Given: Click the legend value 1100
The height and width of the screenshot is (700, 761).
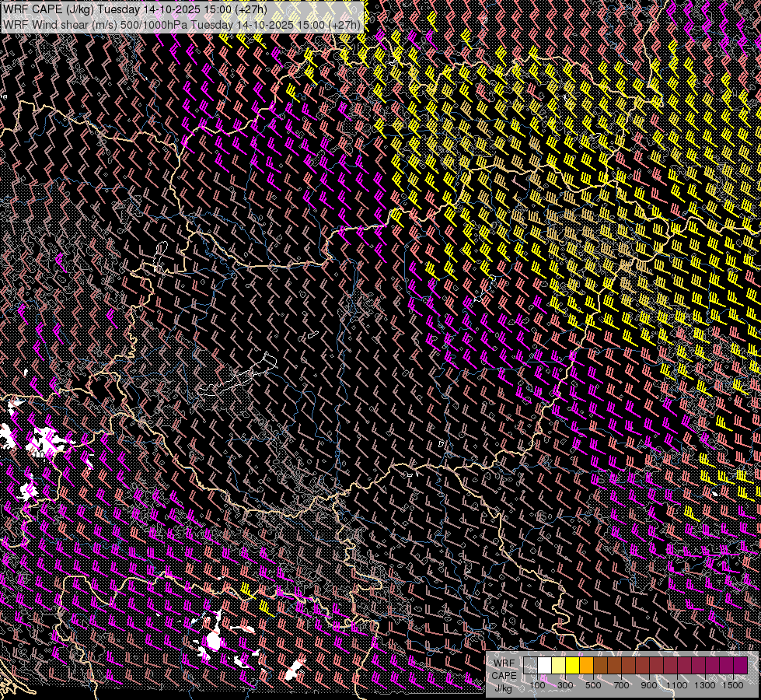Looking at the screenshot, I should click(x=678, y=685).
